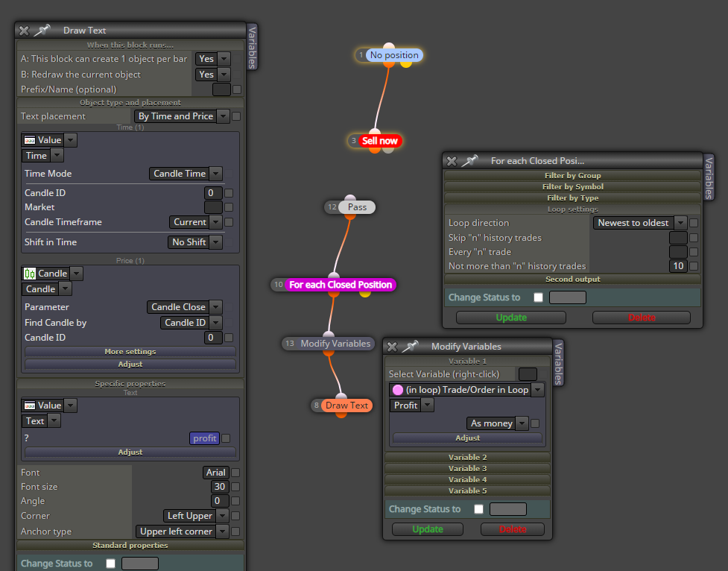
Task: Click the Skip n history trades field
Action: (678, 238)
